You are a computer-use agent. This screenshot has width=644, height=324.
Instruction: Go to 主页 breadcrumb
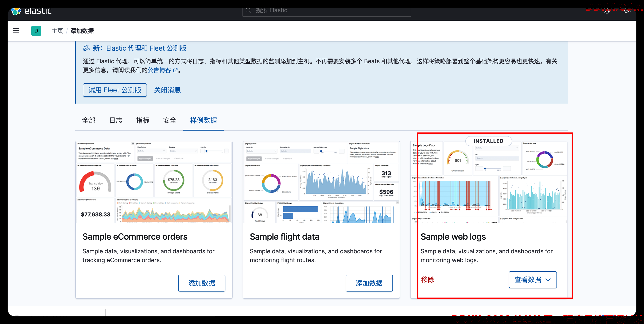pos(57,31)
